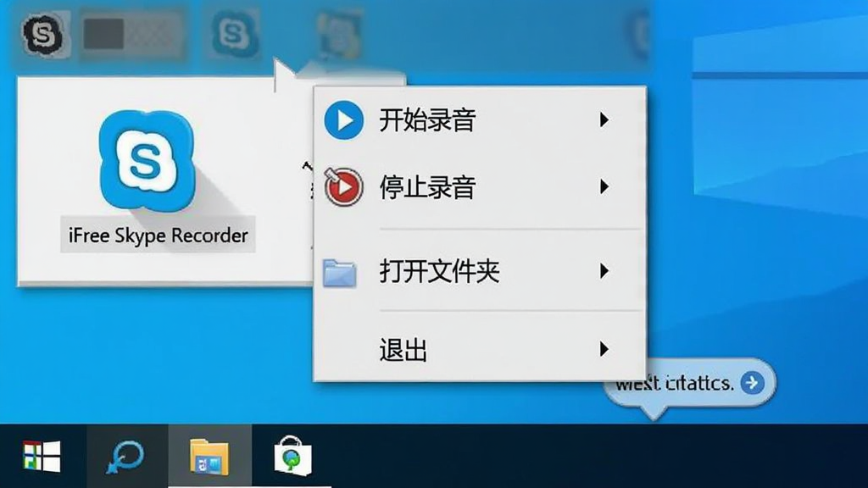The width and height of the screenshot is (868, 488).
Task: Choose 打开文件夹 from the context menu
Action: (480, 271)
